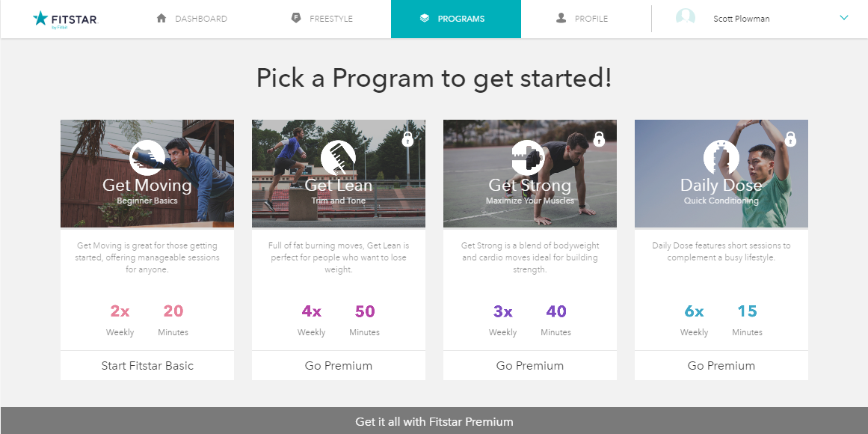
Task: Click the Programs layers icon
Action: tap(425, 18)
